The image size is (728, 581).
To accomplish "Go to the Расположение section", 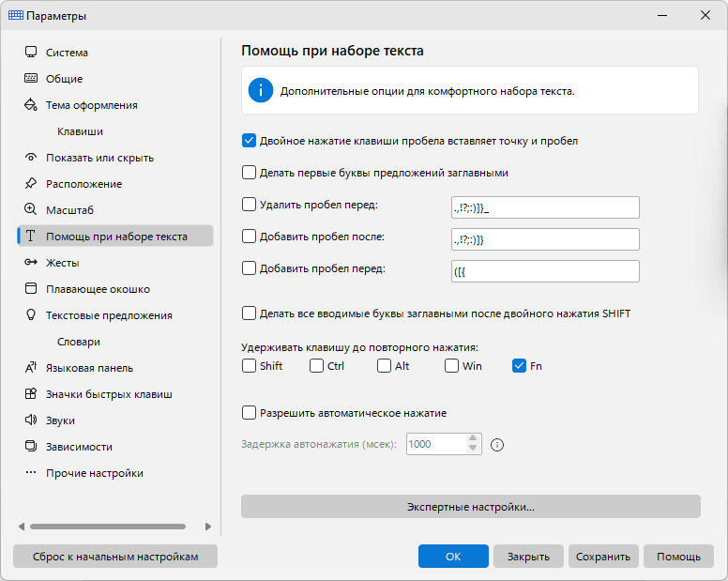I will pos(84,184).
